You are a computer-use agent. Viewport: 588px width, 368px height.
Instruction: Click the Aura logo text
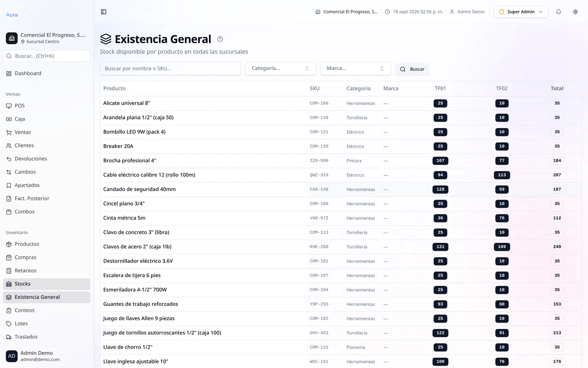pyautogui.click(x=12, y=15)
